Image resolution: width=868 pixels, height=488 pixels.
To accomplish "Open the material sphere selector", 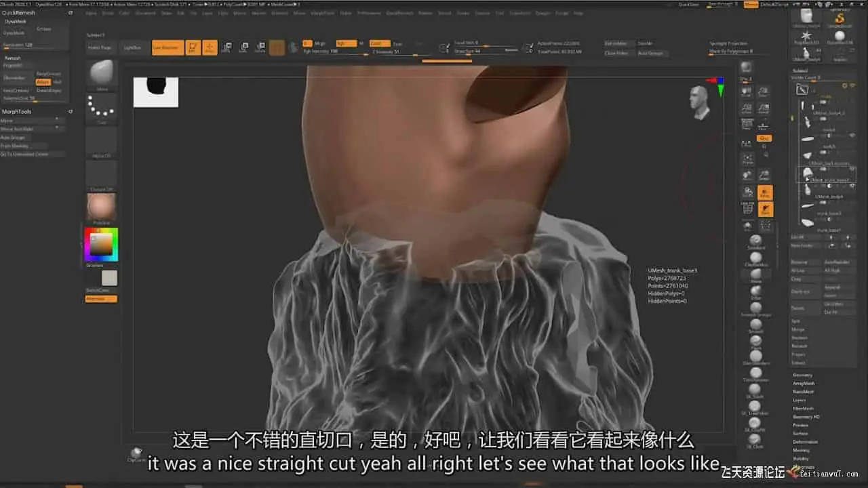I will pyautogui.click(x=101, y=208).
